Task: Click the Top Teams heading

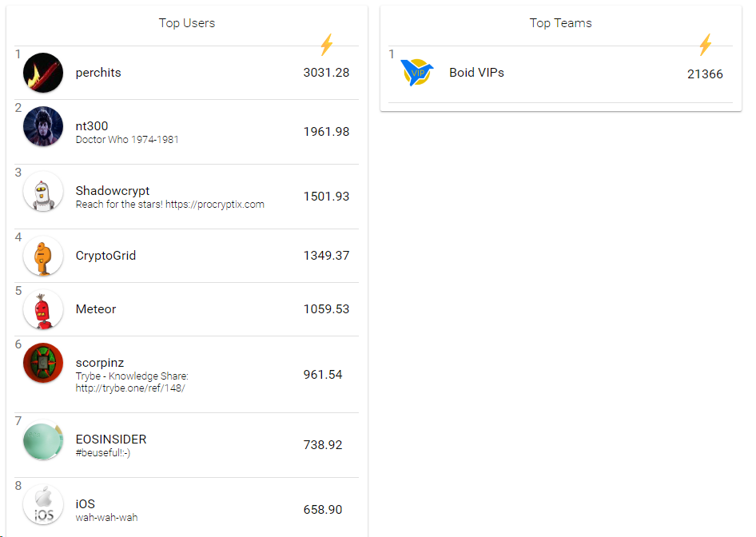Action: pyautogui.click(x=561, y=23)
